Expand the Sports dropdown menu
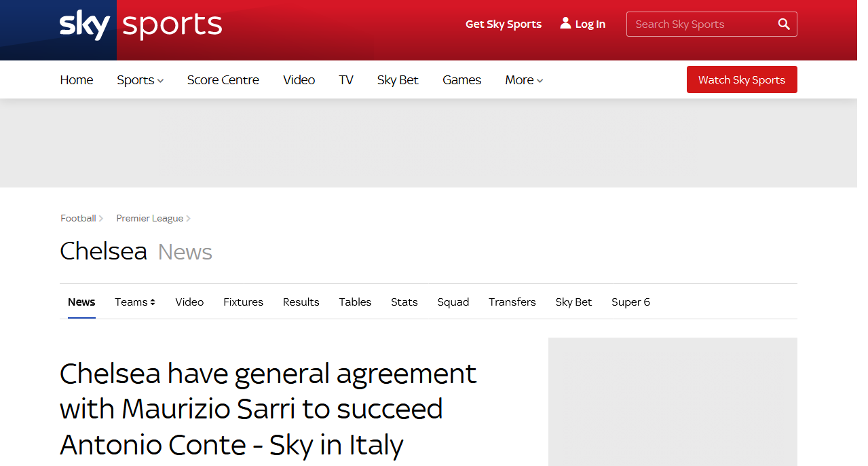This screenshot has width=868, height=466. (140, 80)
